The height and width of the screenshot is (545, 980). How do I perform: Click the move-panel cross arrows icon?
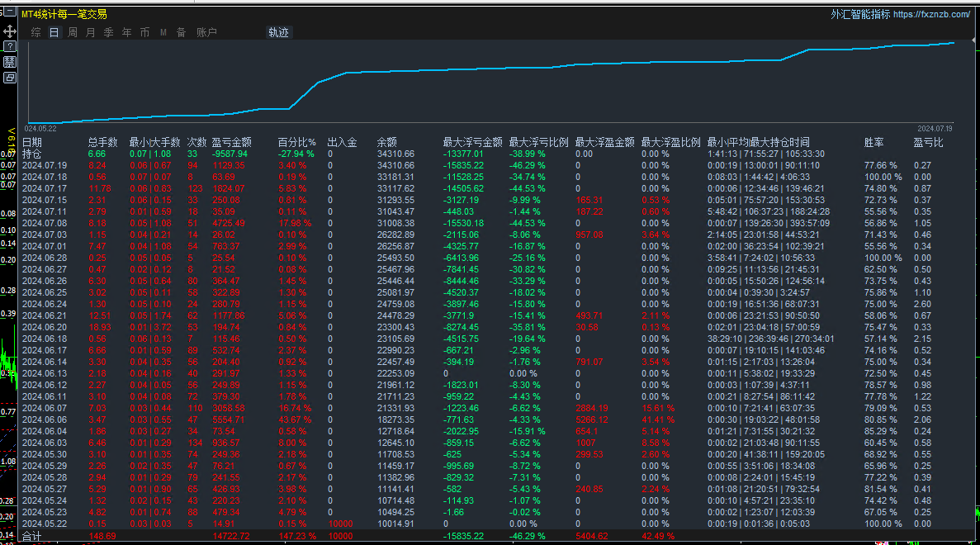pyautogui.click(x=9, y=31)
